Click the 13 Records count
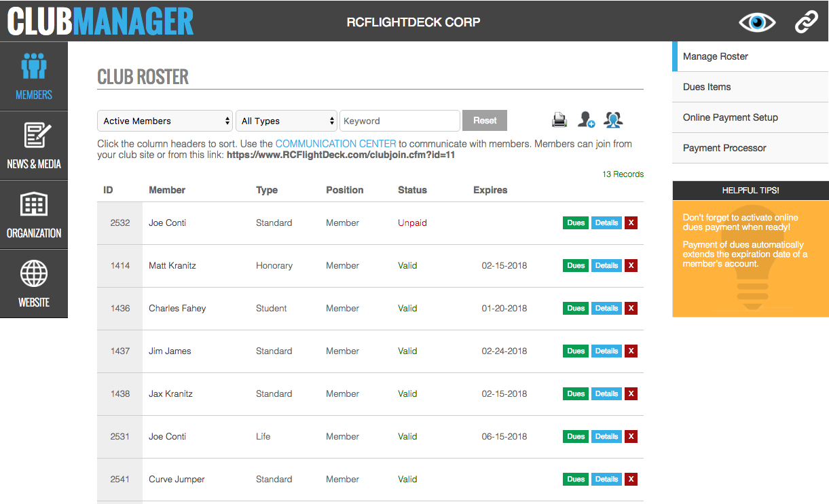The width and height of the screenshot is (829, 504). (623, 174)
